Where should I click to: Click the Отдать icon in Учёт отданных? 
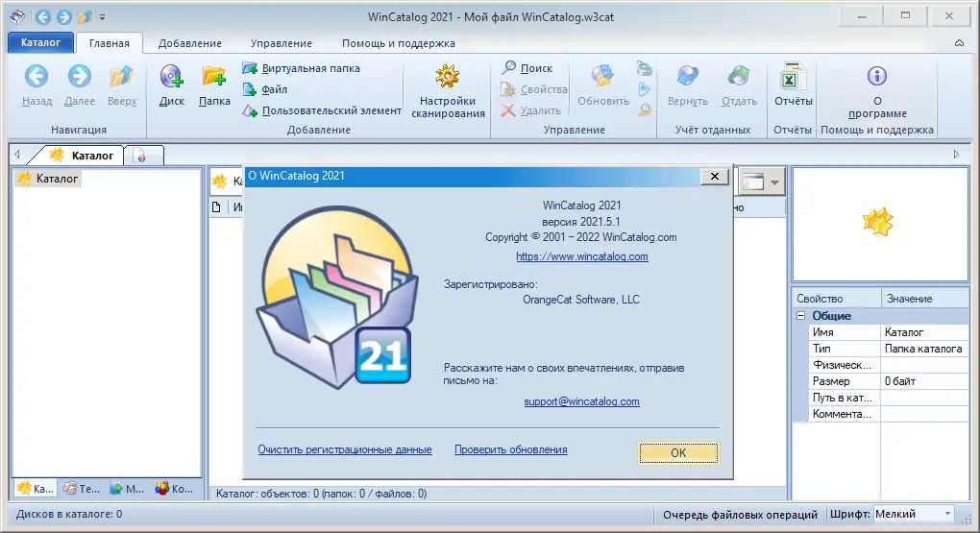click(739, 76)
